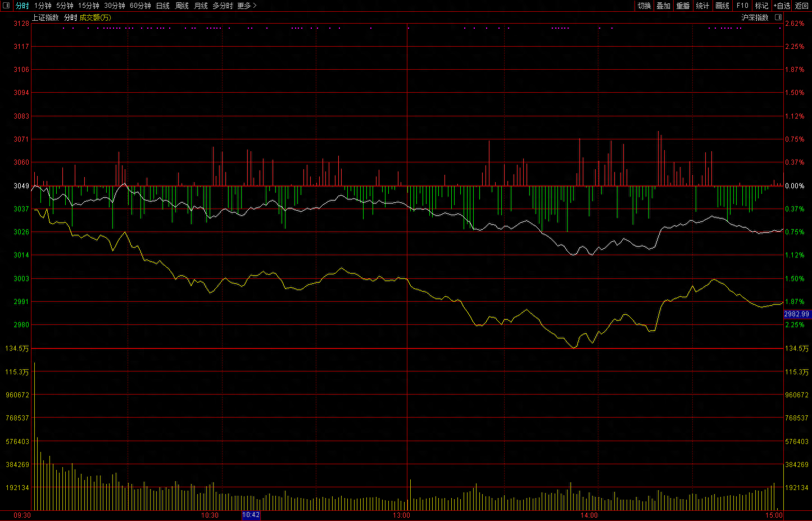The height and width of the screenshot is (521, 812).
Task: Click the 叠加 overlay button
Action: pos(664,6)
